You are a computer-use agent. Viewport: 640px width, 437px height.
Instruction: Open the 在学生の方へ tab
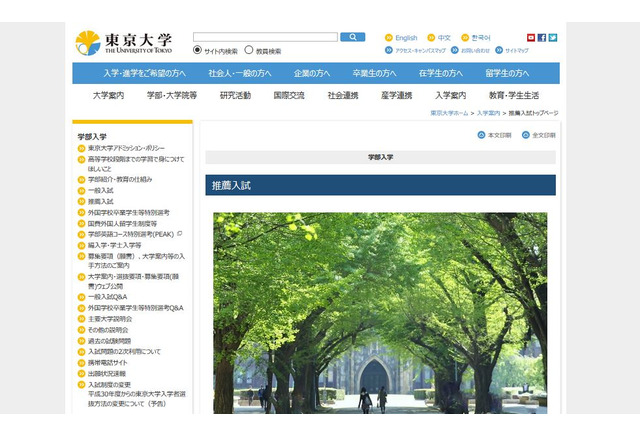tap(440, 73)
